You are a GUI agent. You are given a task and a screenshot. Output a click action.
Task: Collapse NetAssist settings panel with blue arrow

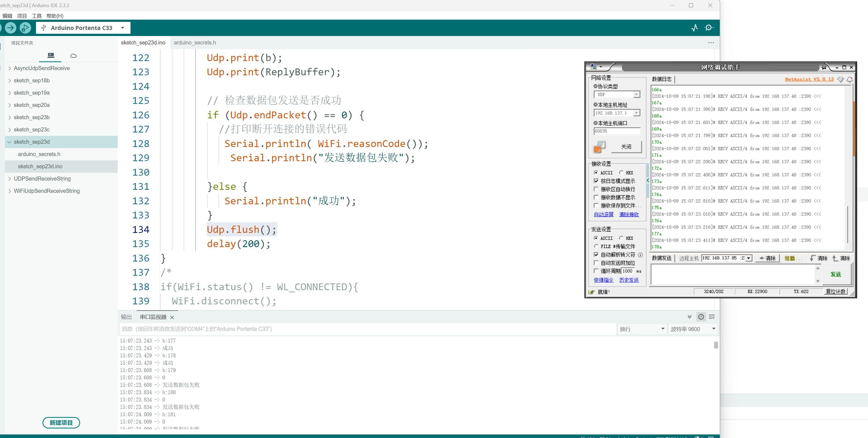(x=648, y=180)
